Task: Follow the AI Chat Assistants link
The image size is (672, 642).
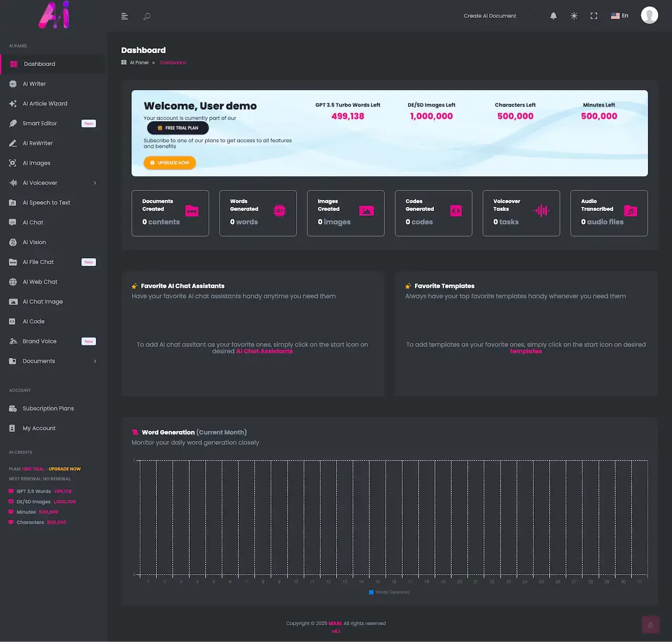Action: (x=265, y=351)
